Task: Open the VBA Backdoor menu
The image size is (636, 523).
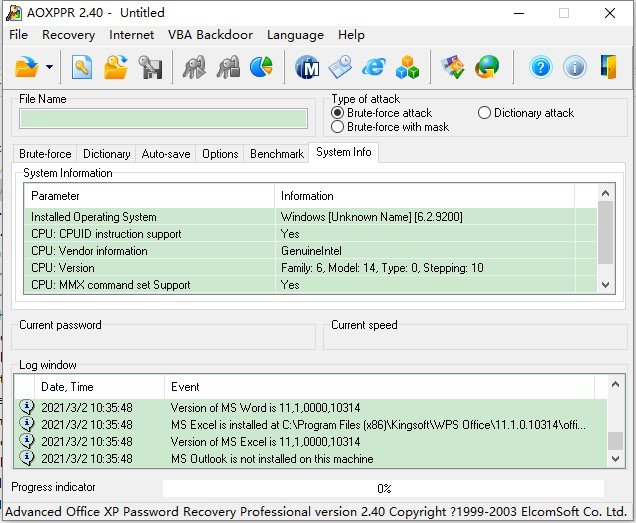Action: (x=210, y=35)
